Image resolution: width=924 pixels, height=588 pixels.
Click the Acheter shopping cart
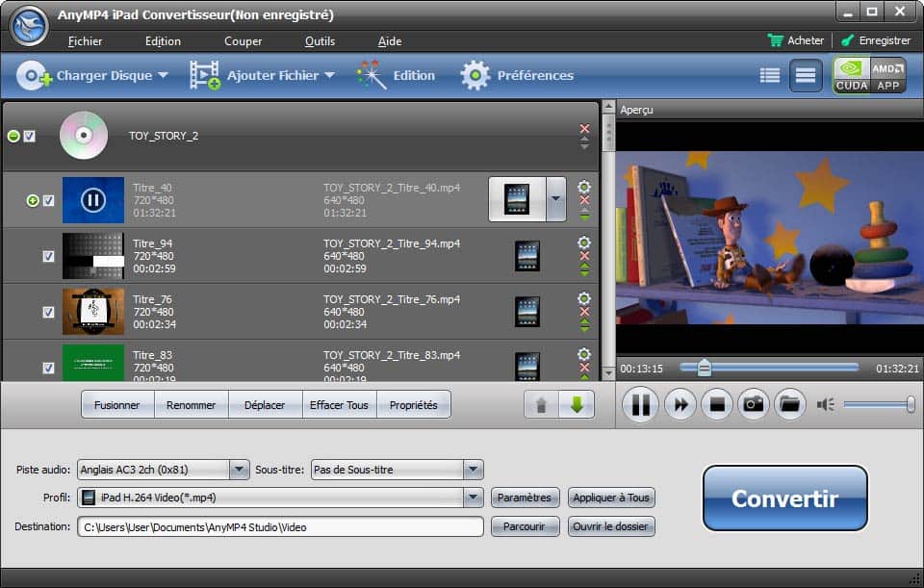click(x=796, y=40)
